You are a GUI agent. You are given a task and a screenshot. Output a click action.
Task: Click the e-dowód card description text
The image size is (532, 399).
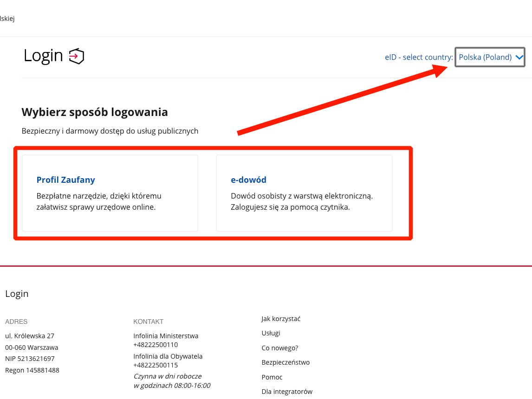[301, 202]
